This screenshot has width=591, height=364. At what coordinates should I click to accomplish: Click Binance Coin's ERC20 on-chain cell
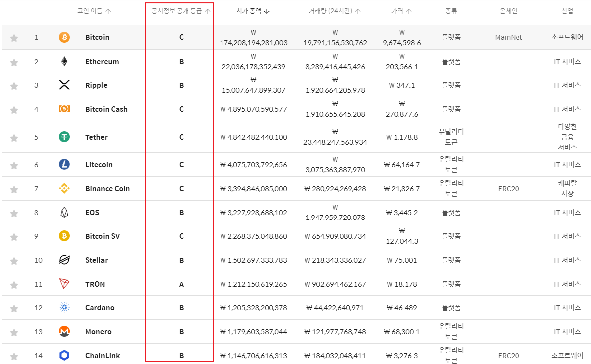[x=509, y=189]
